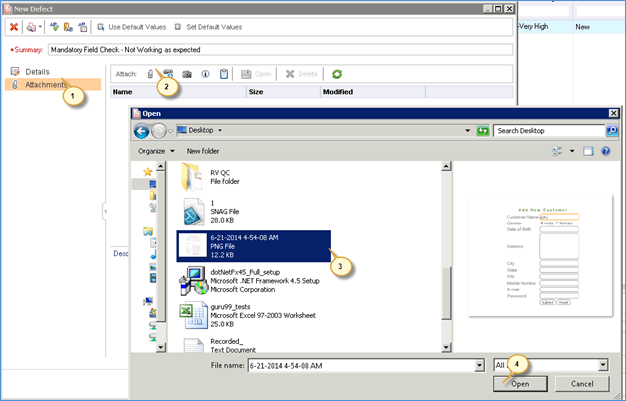626x401 pixels.
Task: Click the attach URL icon
Action: point(168,74)
